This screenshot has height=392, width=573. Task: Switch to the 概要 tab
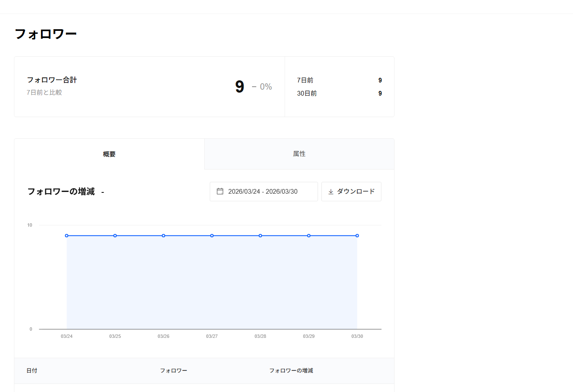[x=109, y=154]
